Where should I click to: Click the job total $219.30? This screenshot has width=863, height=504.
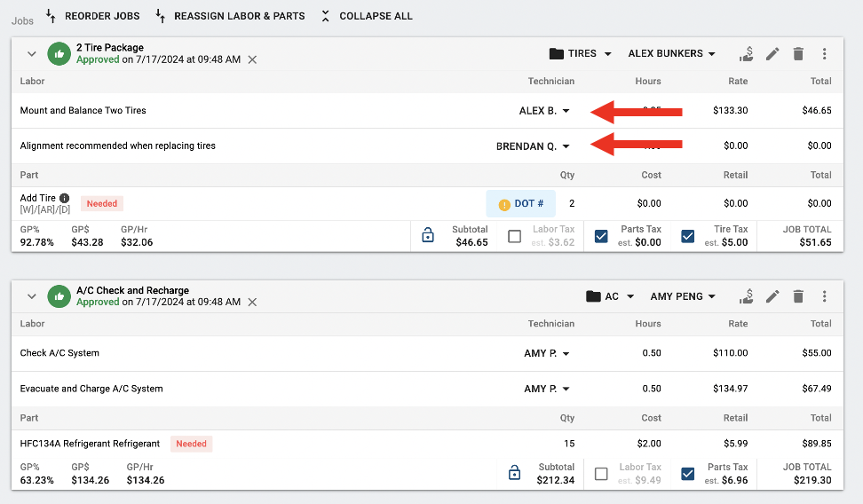[x=812, y=480]
